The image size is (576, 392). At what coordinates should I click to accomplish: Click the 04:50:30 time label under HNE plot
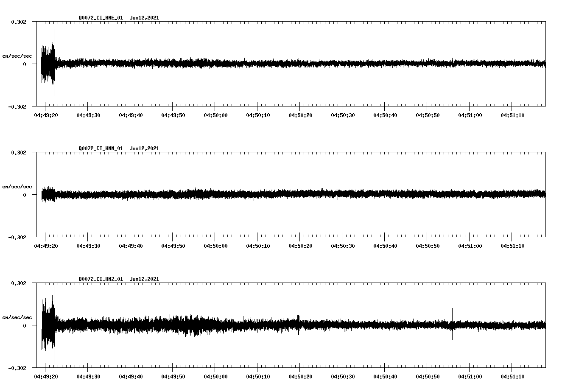(x=343, y=115)
